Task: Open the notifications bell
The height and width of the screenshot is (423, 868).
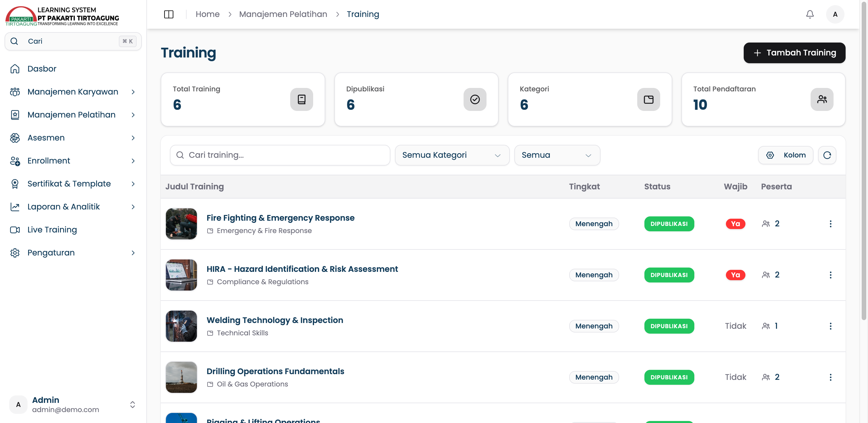Action: tap(810, 14)
